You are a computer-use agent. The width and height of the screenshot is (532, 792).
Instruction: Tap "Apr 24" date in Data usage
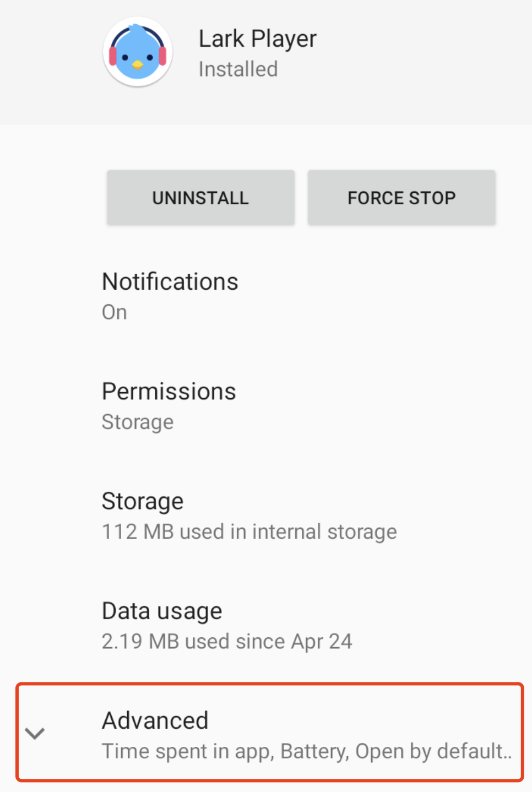(322, 641)
